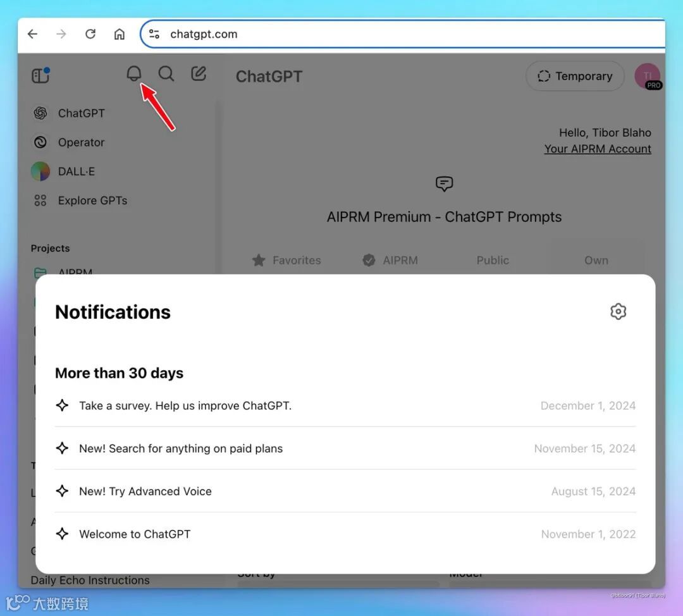Enable Temporary chat

coord(575,76)
